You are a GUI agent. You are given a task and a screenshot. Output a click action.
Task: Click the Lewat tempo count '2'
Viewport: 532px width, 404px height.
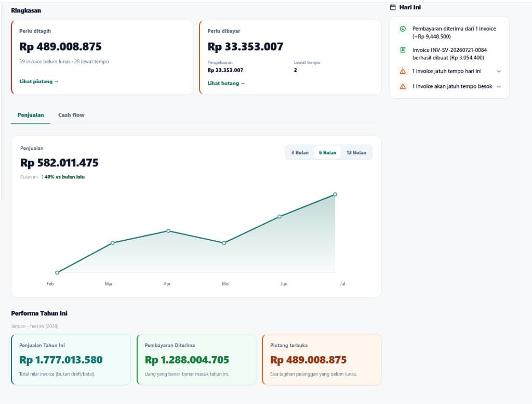click(295, 70)
